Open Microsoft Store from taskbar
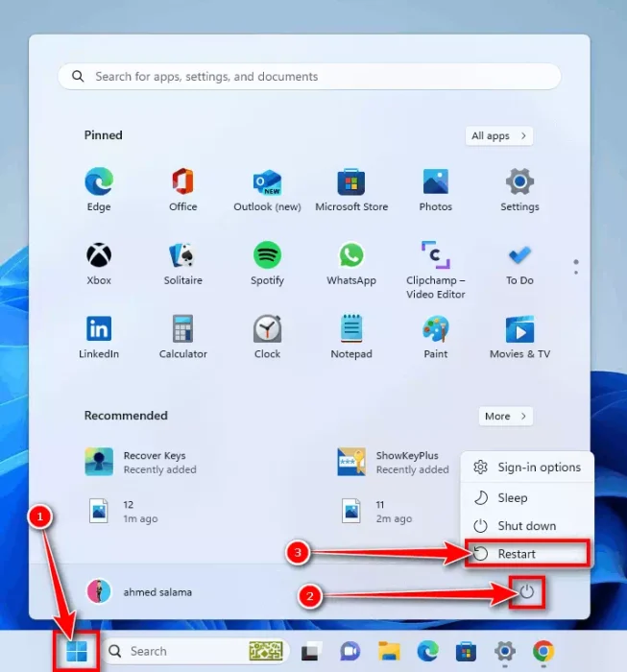This screenshot has height=672, width=627. tap(467, 652)
